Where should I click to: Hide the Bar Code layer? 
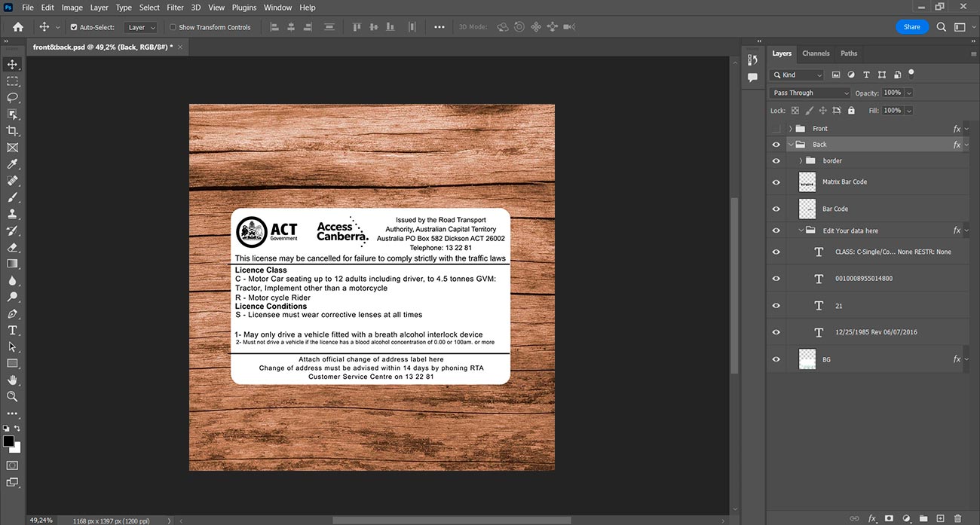tap(776, 209)
